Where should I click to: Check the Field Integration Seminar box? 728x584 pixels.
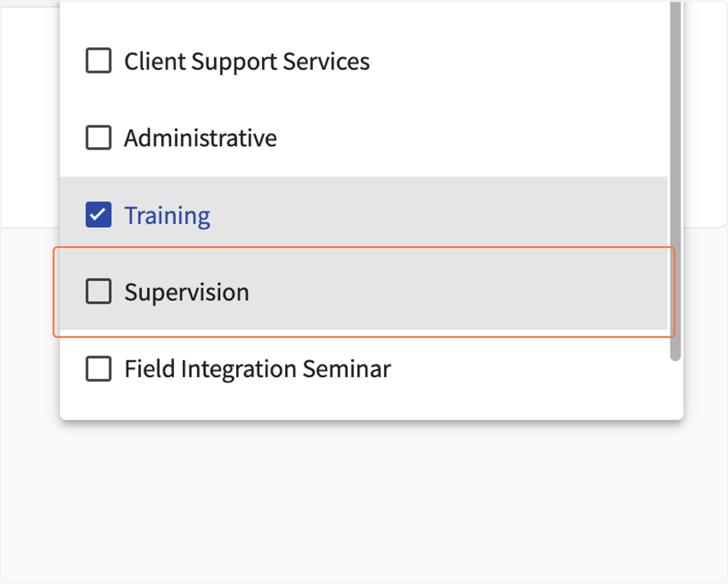point(98,369)
